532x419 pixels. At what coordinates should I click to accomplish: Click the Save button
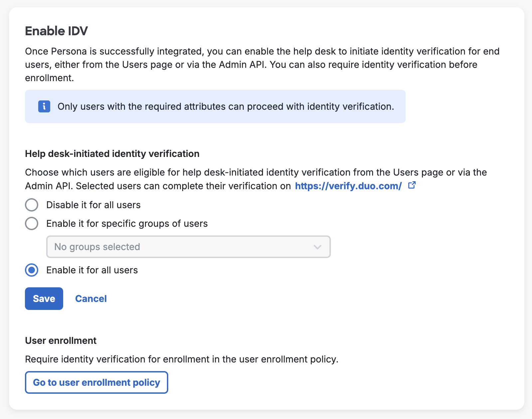(x=44, y=298)
